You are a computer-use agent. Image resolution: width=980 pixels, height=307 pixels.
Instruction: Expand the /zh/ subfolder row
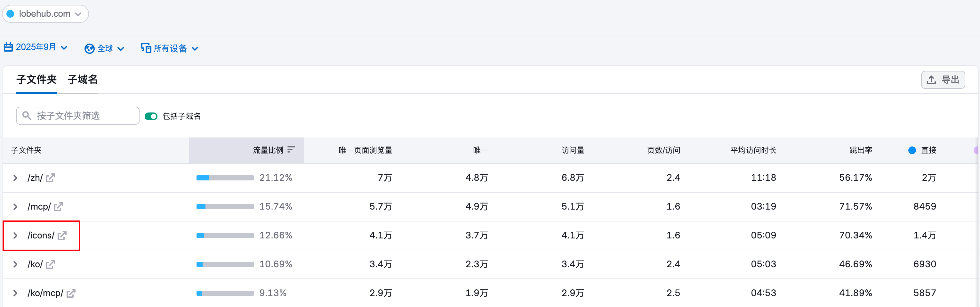point(15,178)
